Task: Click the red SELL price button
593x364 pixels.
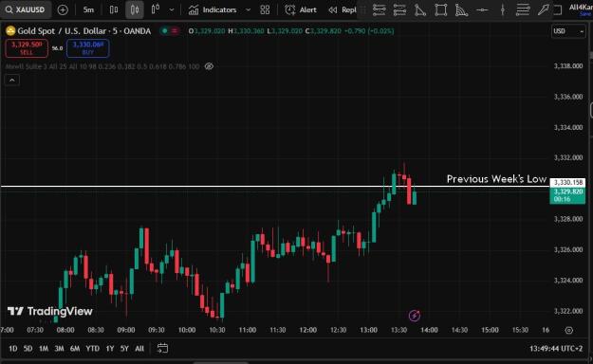Action: tap(27, 48)
